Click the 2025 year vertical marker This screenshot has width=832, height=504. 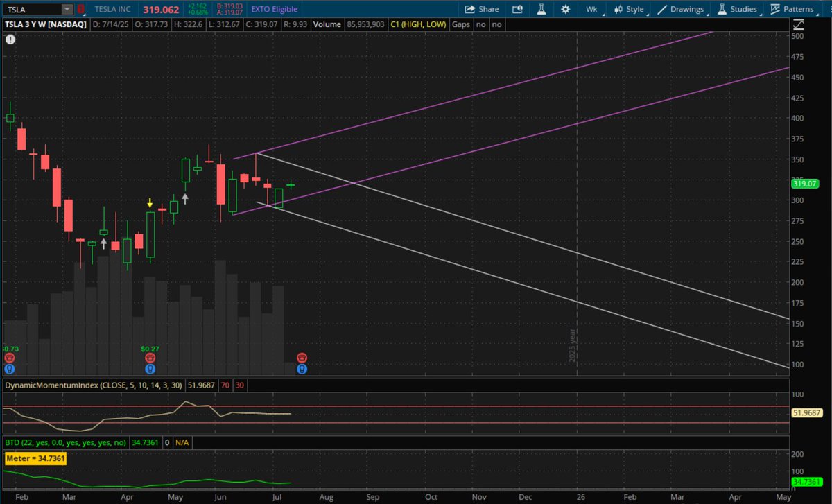click(573, 345)
